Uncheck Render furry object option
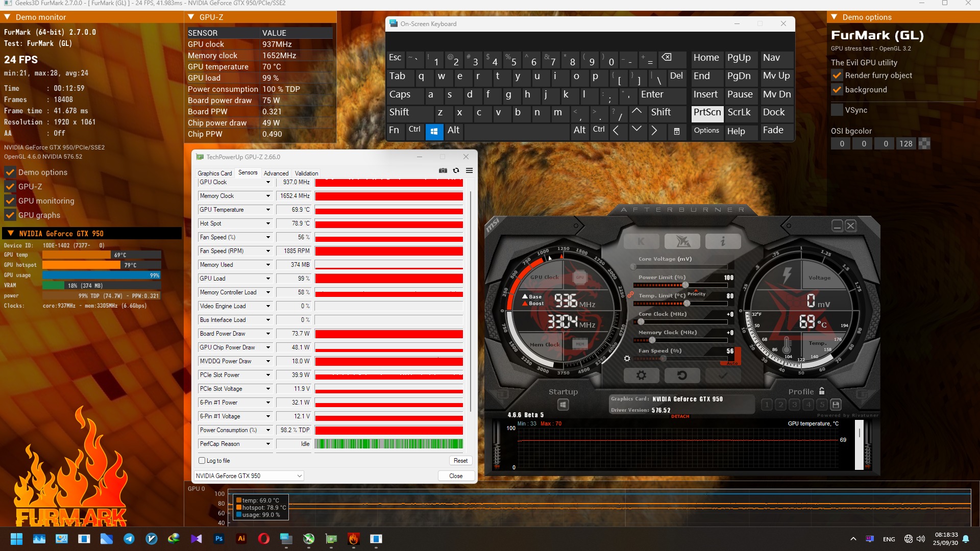980x551 pixels. 837,76
